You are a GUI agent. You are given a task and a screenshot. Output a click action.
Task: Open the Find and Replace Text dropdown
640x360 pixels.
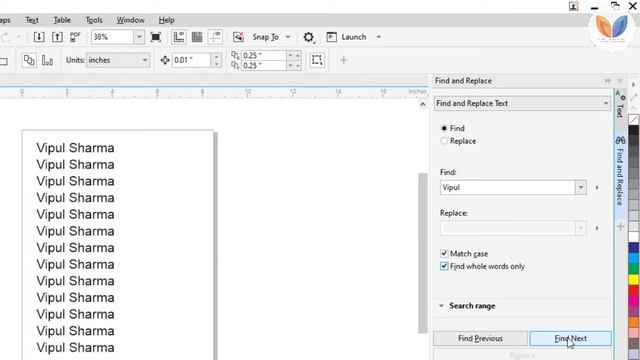point(522,104)
